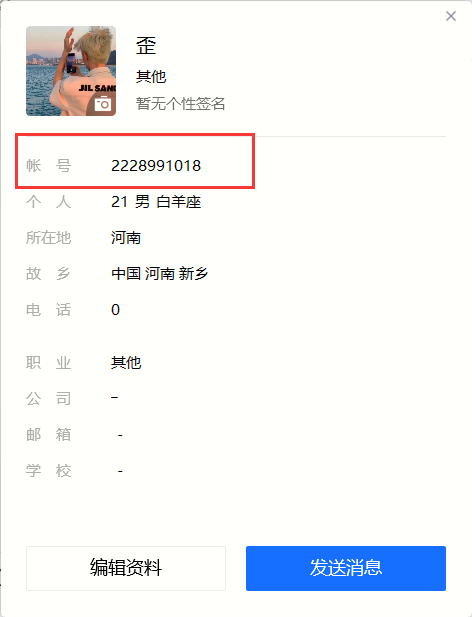Image resolution: width=472 pixels, height=617 pixels.
Task: Click the 编辑资料 button
Action: 126,568
